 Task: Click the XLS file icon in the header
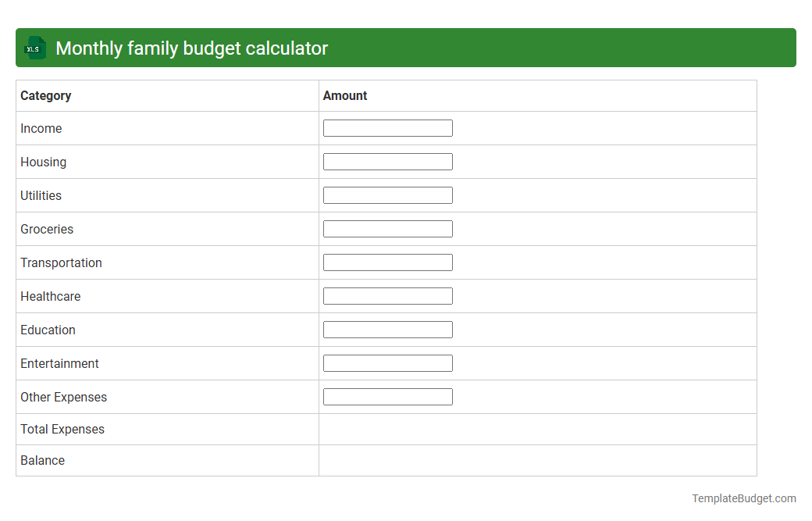pos(34,48)
